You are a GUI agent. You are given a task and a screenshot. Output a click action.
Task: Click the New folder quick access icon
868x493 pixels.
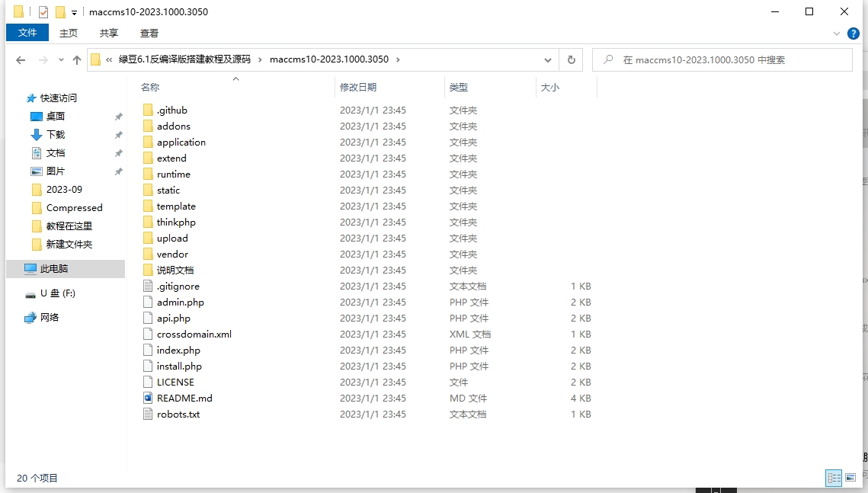(x=60, y=11)
